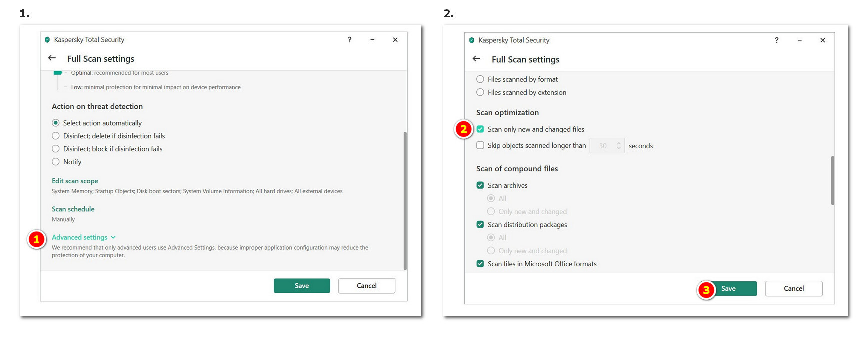This screenshot has width=868, height=337.
Task: Choose the Notify radio button
Action: (x=56, y=162)
